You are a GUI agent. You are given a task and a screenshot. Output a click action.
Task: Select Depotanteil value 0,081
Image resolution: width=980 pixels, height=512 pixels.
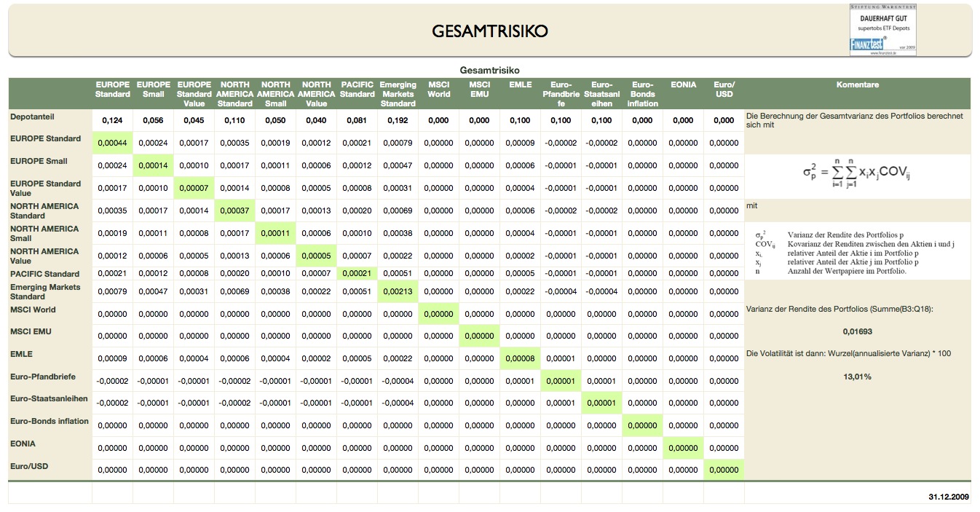tap(357, 121)
